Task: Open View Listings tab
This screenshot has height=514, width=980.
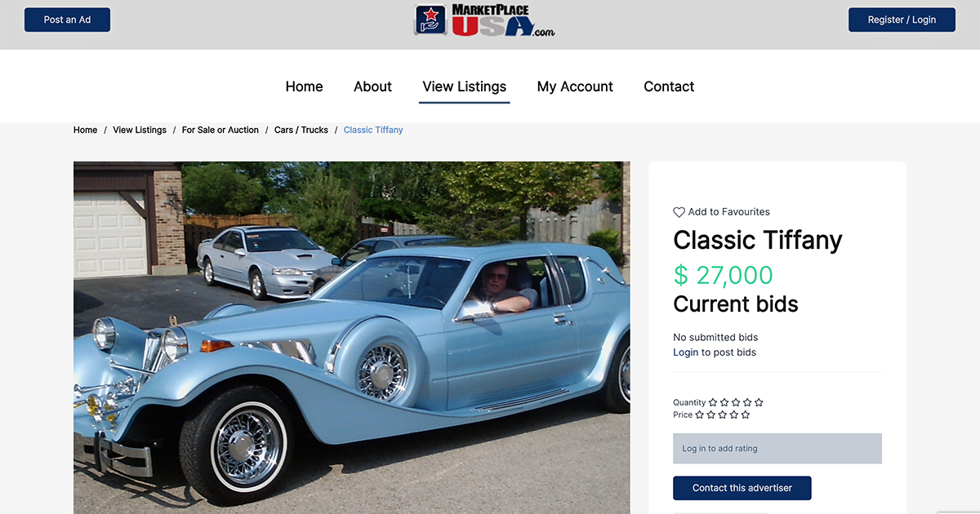Action: point(465,86)
